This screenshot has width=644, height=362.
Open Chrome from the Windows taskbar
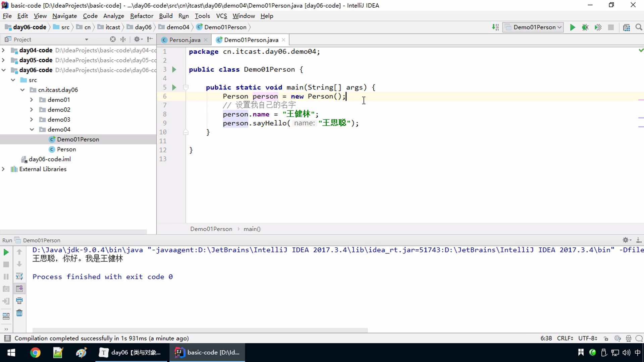pos(35,353)
